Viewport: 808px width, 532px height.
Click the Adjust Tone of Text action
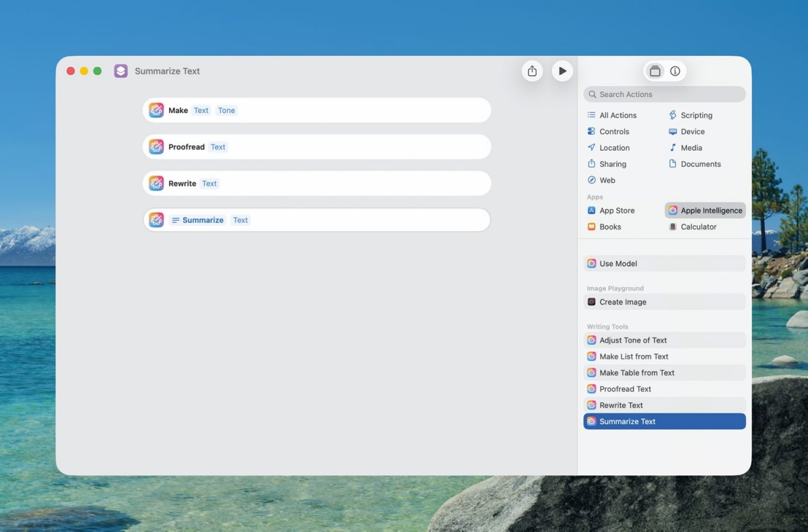pos(665,340)
